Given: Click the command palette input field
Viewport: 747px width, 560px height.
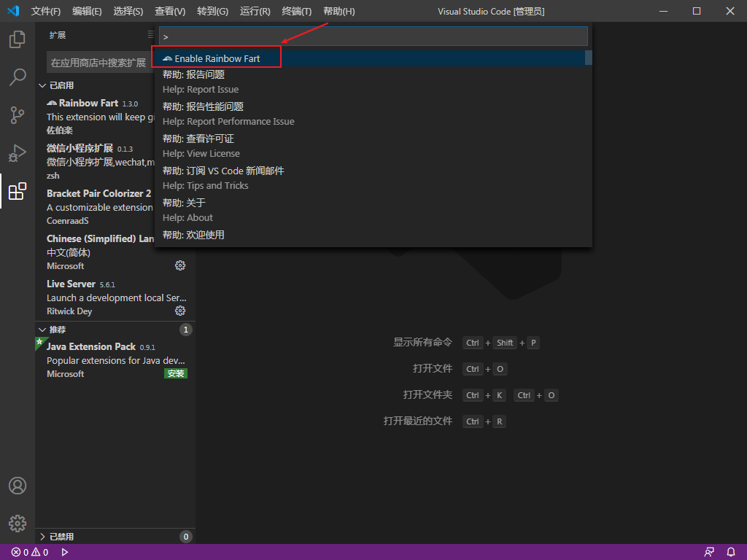Looking at the screenshot, I should [373, 36].
